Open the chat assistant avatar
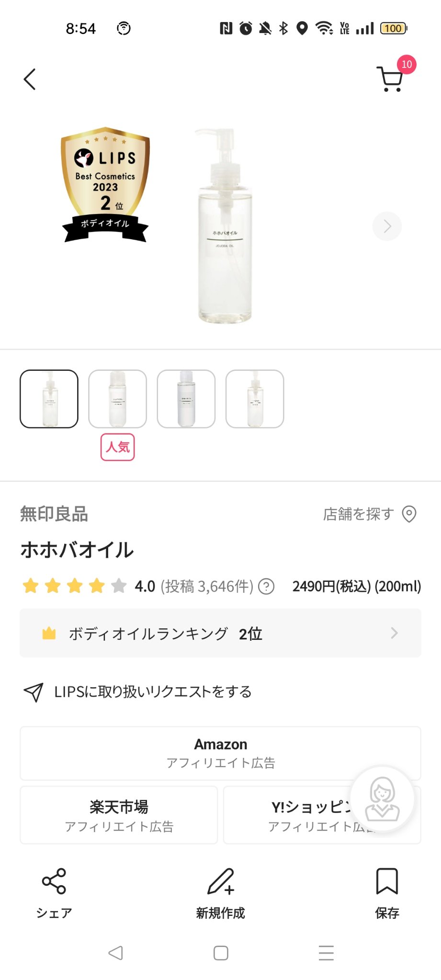Image resolution: width=441 pixels, height=980 pixels. pyautogui.click(x=382, y=798)
